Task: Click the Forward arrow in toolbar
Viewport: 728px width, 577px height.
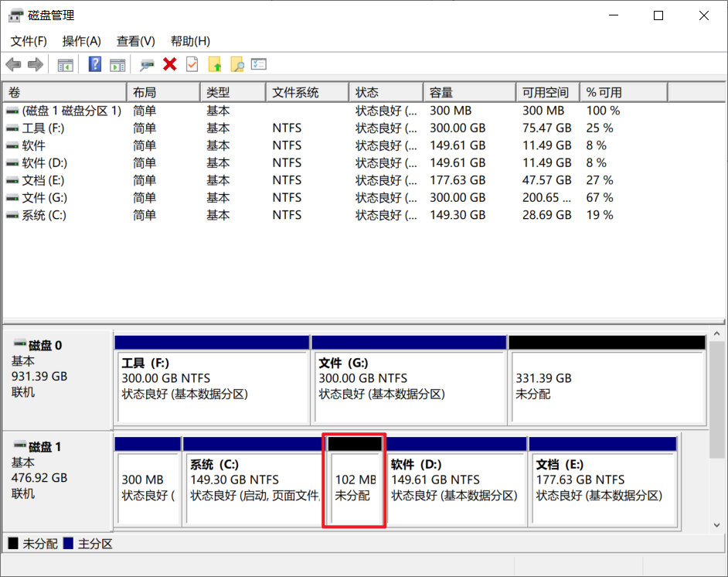Action: point(35,65)
